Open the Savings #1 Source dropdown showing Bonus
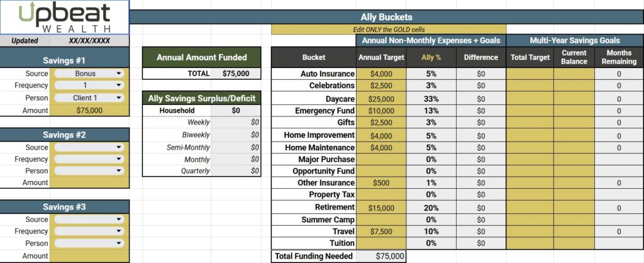The image size is (644, 263). coord(89,74)
